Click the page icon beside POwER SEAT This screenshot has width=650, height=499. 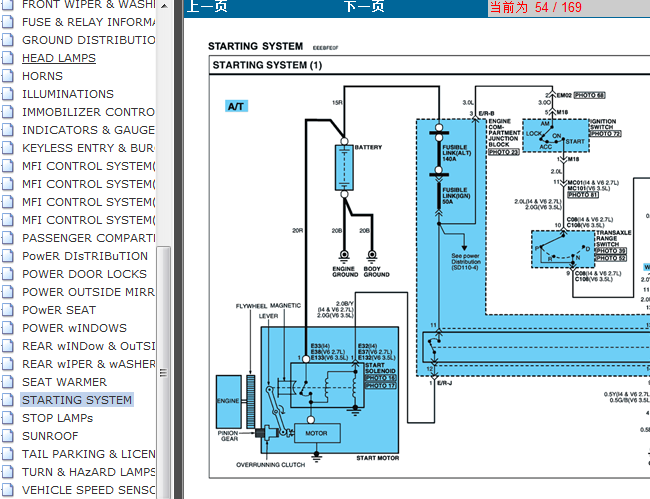[7, 310]
